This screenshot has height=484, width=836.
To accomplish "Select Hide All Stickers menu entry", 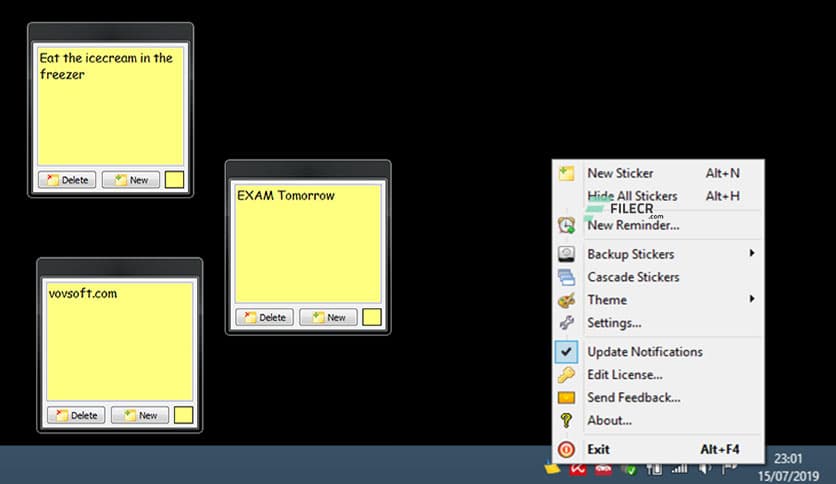I will [x=658, y=196].
